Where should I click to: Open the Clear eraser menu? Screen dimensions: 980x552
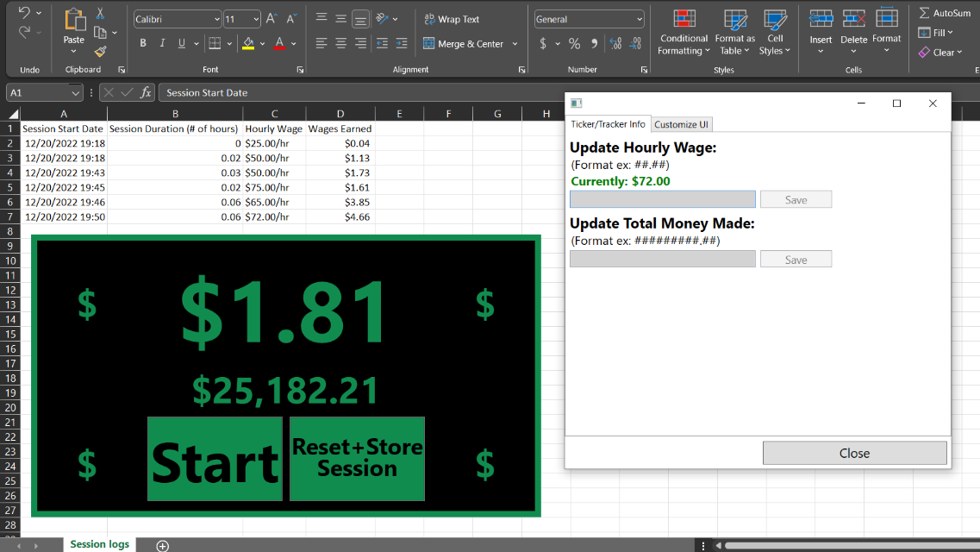(x=940, y=53)
